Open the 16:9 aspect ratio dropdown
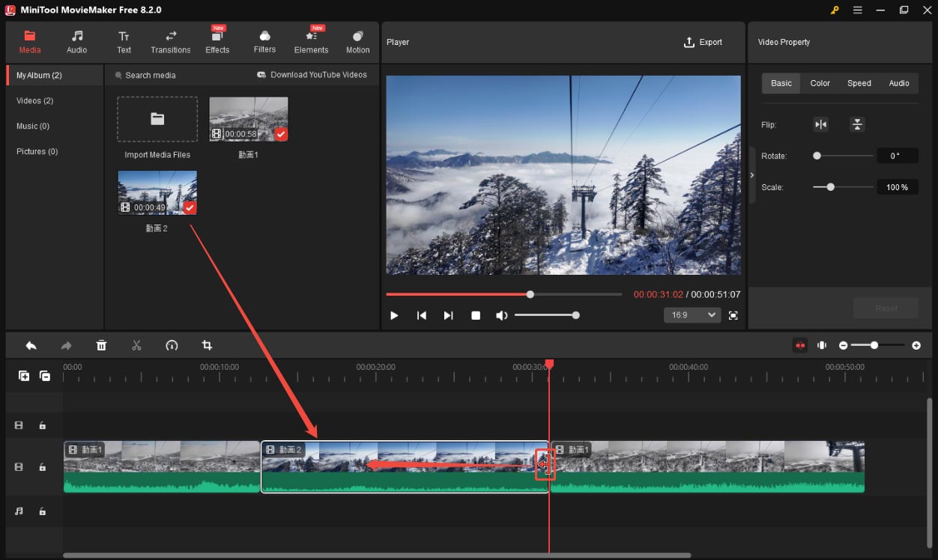The height and width of the screenshot is (560, 938). coord(692,315)
